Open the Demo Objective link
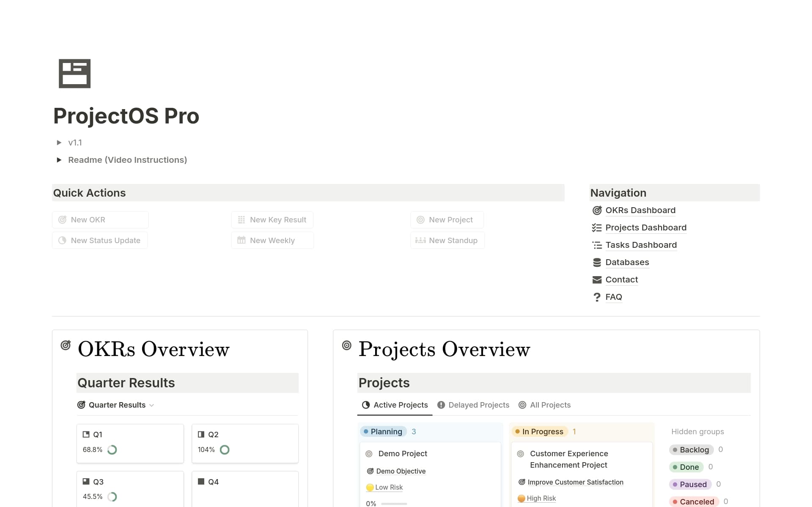Image resolution: width=812 pixels, height=507 pixels. (x=401, y=471)
